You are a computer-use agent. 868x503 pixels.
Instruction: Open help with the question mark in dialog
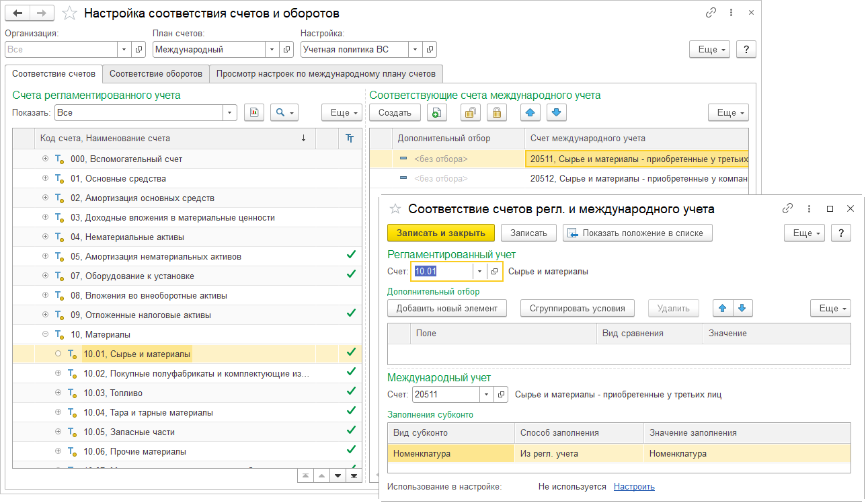click(x=841, y=233)
